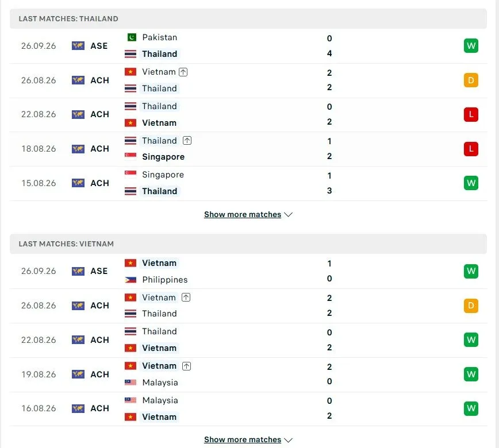Click the chevron next to Thailand's Show more matches
Image resolution: width=499 pixels, height=448 pixels.
[x=289, y=215]
